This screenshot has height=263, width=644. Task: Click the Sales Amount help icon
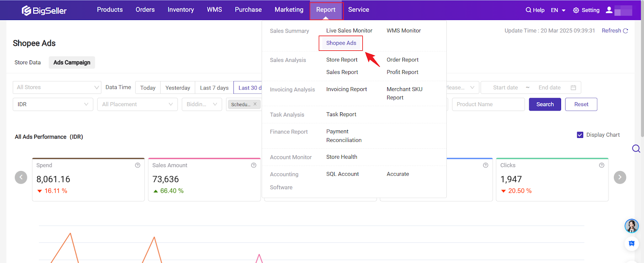pyautogui.click(x=254, y=165)
